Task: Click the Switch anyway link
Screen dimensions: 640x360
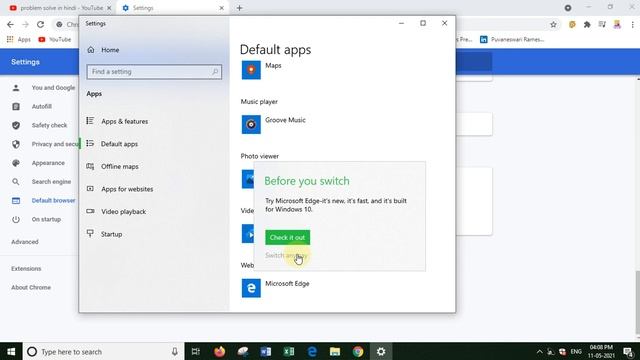Action: tap(286, 255)
